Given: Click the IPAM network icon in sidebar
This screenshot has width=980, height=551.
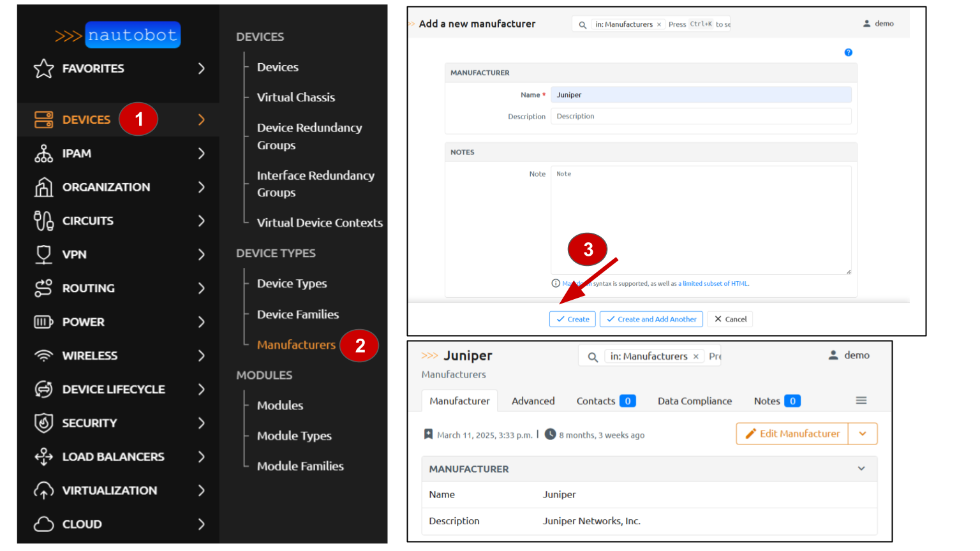Looking at the screenshot, I should [x=43, y=154].
